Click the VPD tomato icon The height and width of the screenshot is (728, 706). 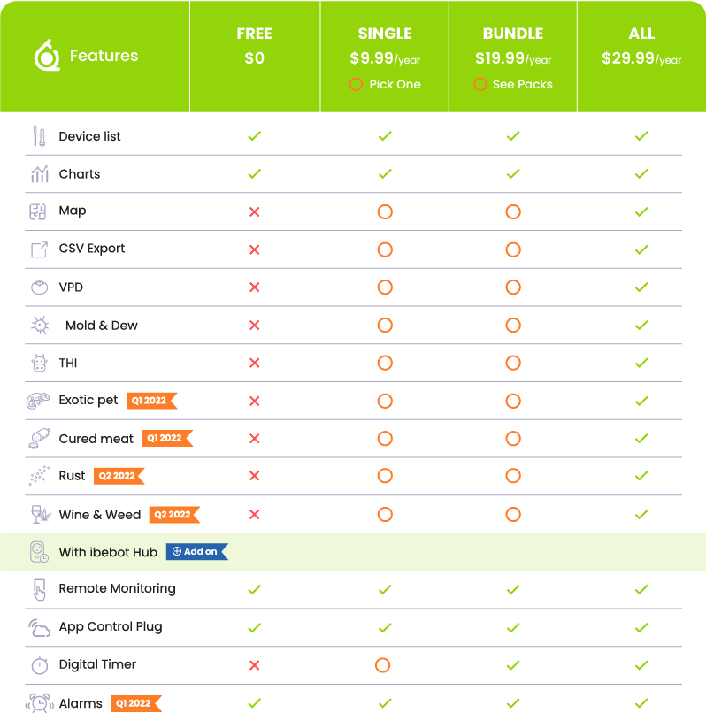click(x=40, y=287)
